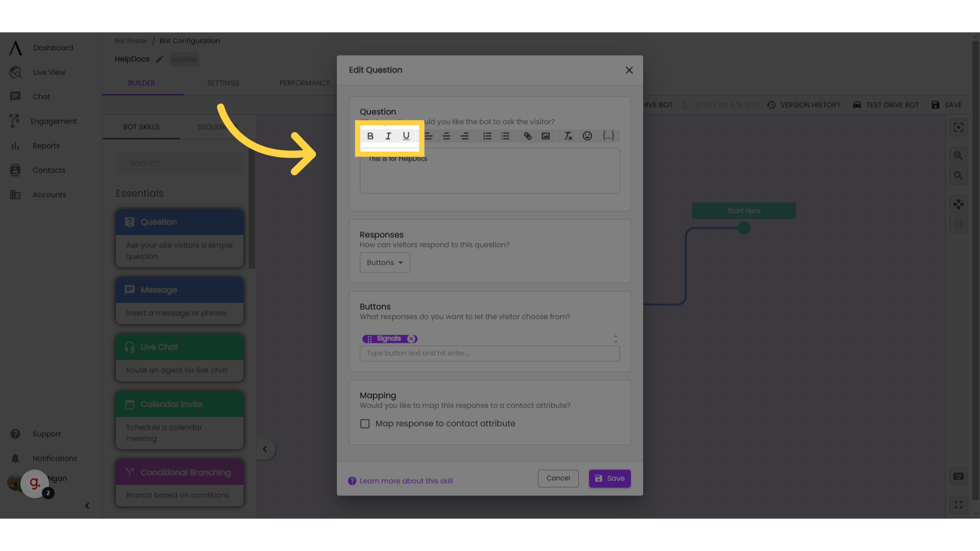Switch to the Builder tab
980x551 pixels.
141,83
